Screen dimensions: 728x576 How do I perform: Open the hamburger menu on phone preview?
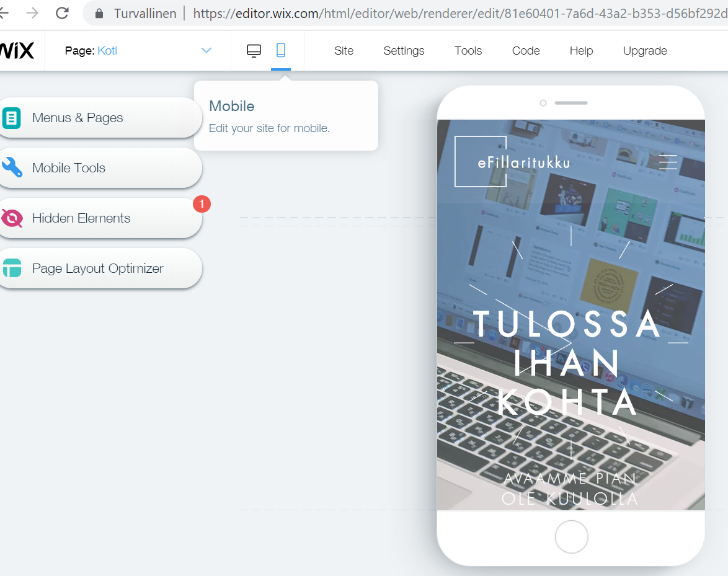point(668,162)
